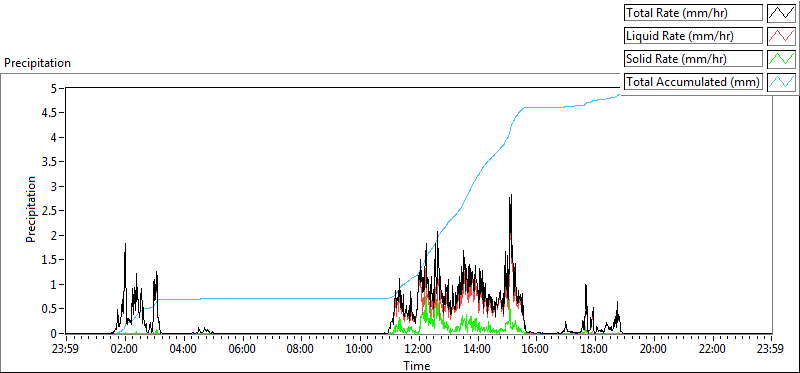Click the Precipitation chart title

click(x=37, y=63)
